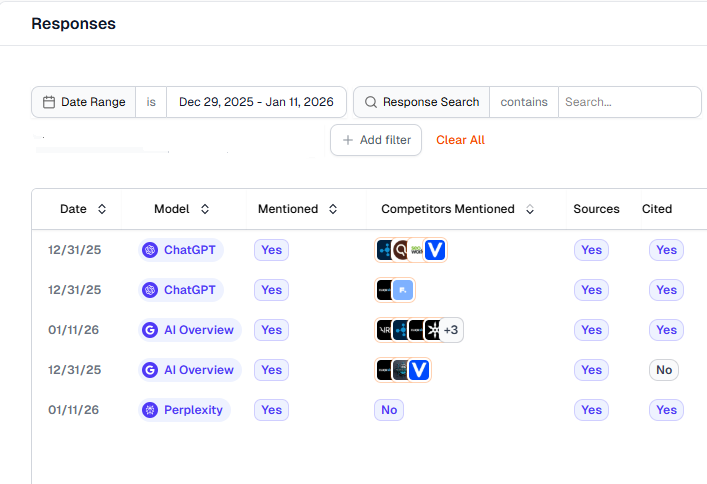Open the 'is' operator dropdown
Image resolution: width=707 pixels, height=484 pixels.
pos(151,102)
